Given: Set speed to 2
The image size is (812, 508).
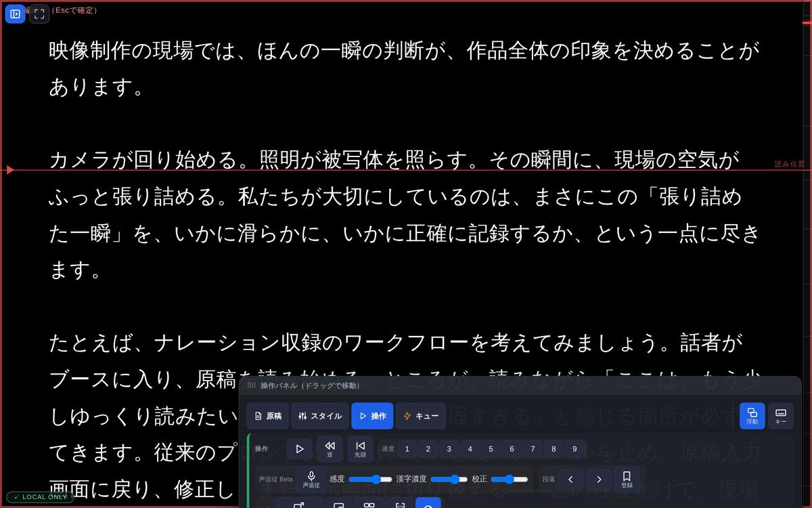Looking at the screenshot, I should point(428,449).
